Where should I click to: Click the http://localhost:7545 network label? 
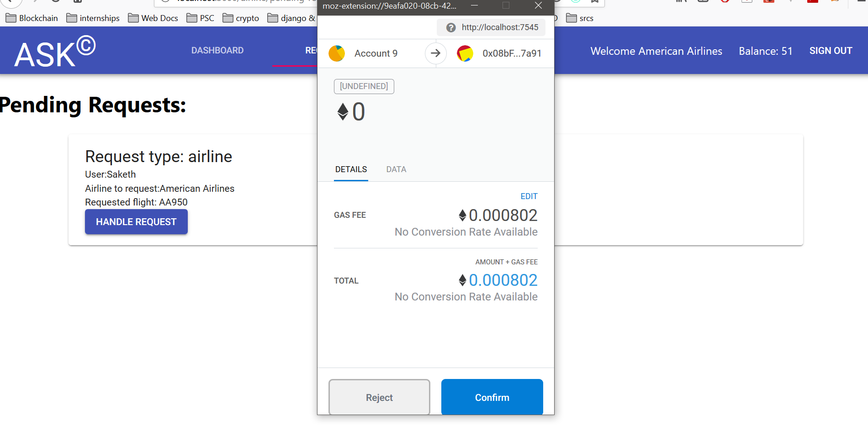click(500, 27)
